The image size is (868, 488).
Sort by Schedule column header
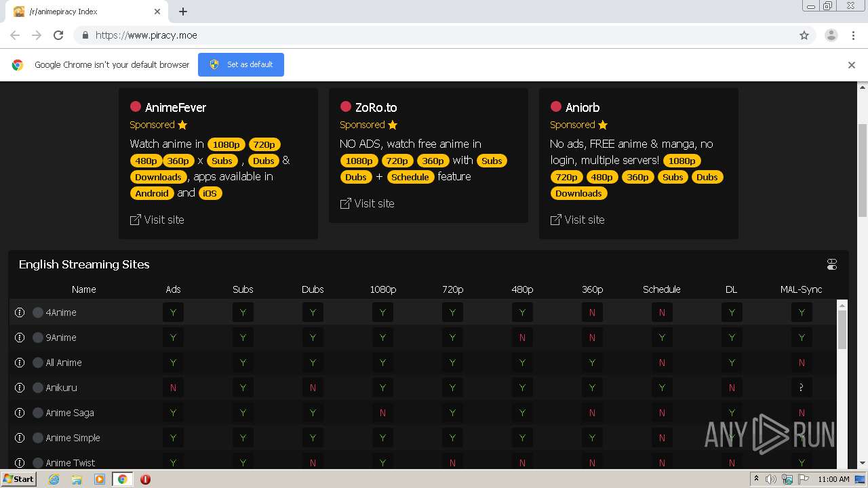click(x=662, y=289)
